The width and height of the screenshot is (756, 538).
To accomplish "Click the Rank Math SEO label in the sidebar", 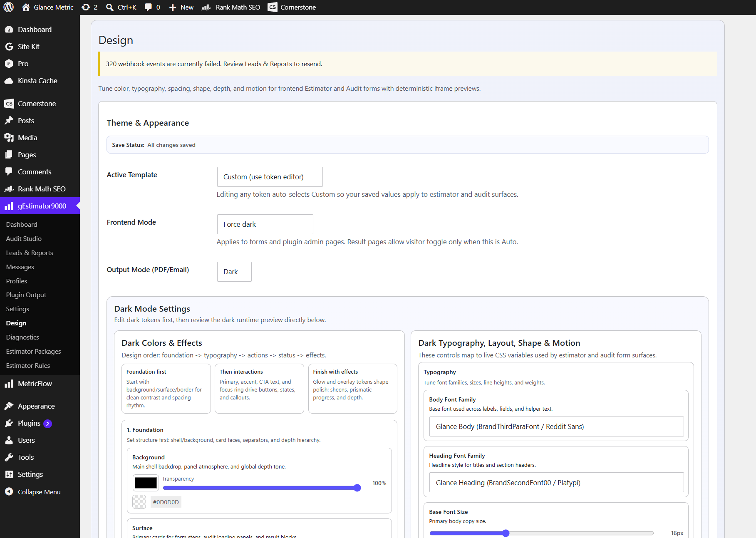I will [42, 189].
